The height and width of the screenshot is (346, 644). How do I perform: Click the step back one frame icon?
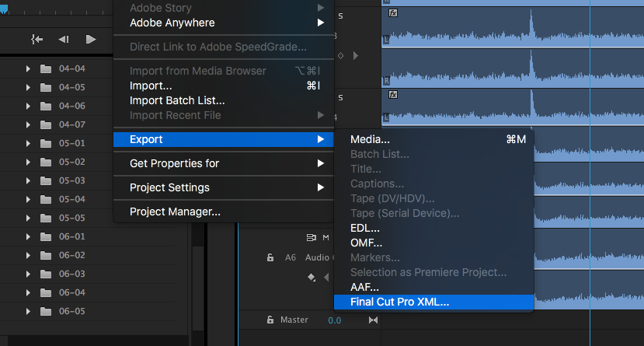[x=63, y=40]
